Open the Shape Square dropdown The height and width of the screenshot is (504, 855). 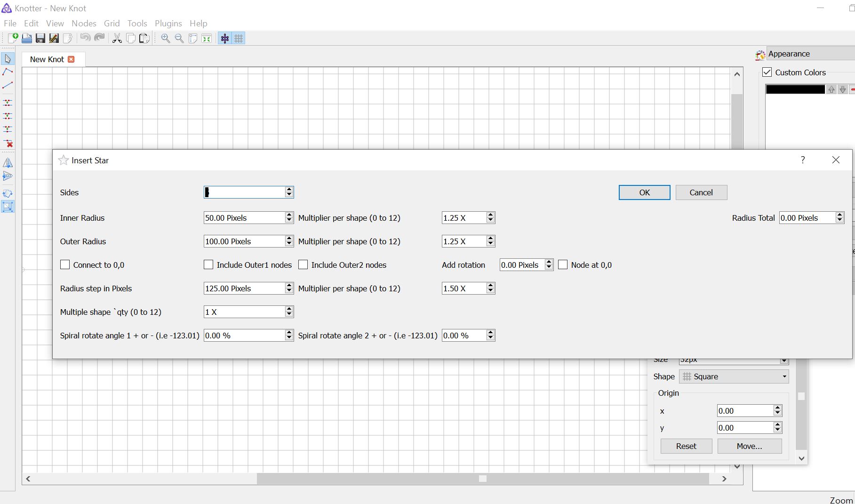(734, 376)
